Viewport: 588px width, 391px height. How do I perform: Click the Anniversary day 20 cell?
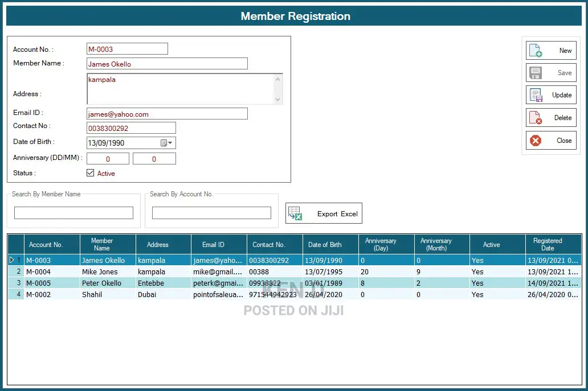[x=386, y=271]
